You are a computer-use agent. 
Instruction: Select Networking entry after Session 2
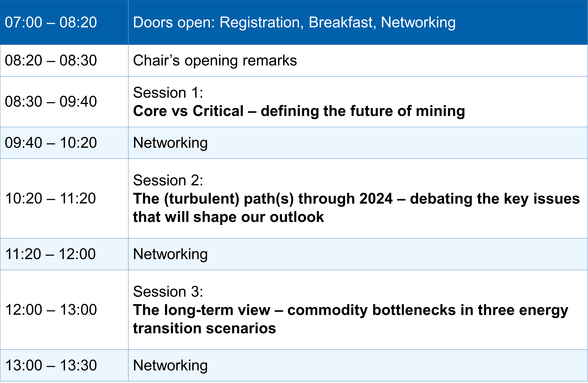point(170,254)
